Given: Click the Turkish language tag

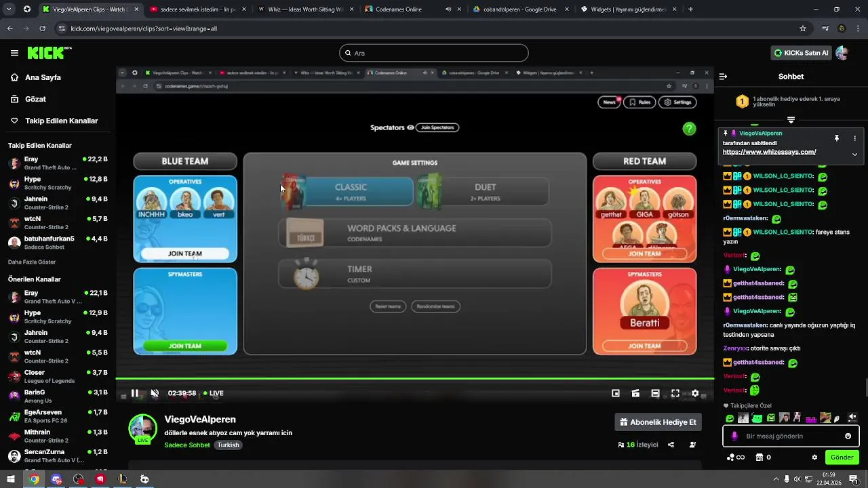Looking at the screenshot, I should 228,445.
